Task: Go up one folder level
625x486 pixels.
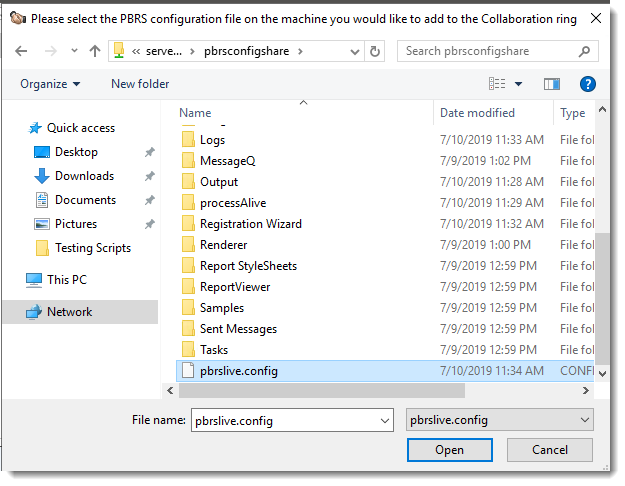Action: click(94, 51)
